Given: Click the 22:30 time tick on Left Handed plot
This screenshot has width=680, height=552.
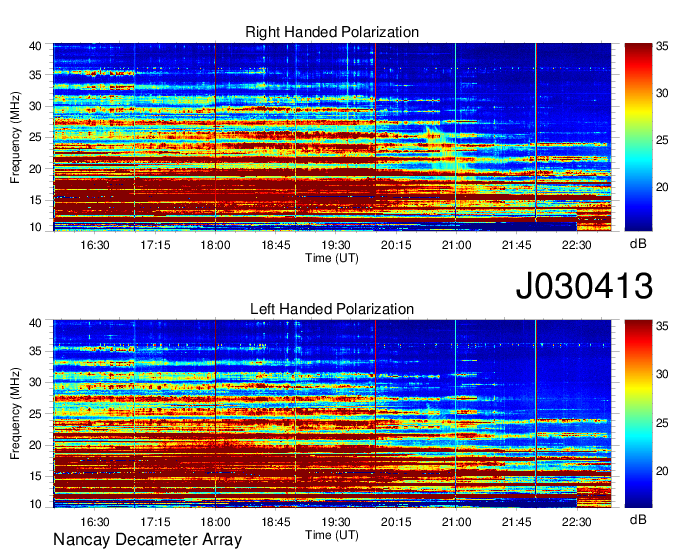Looking at the screenshot, I should 577,522.
